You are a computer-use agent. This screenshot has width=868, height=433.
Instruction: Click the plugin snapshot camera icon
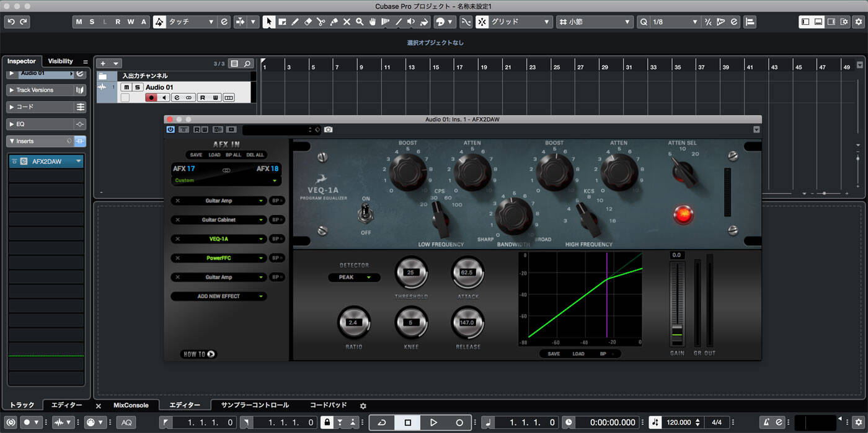(x=328, y=129)
